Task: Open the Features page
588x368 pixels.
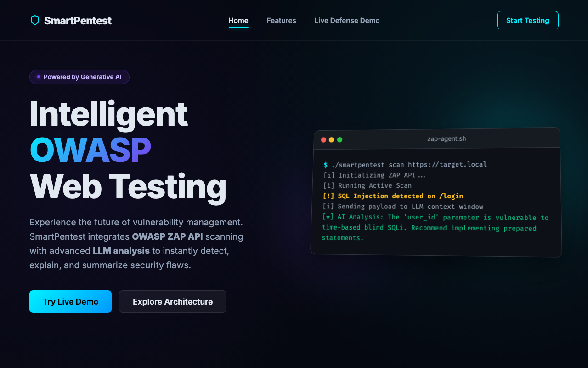Action: (x=281, y=20)
